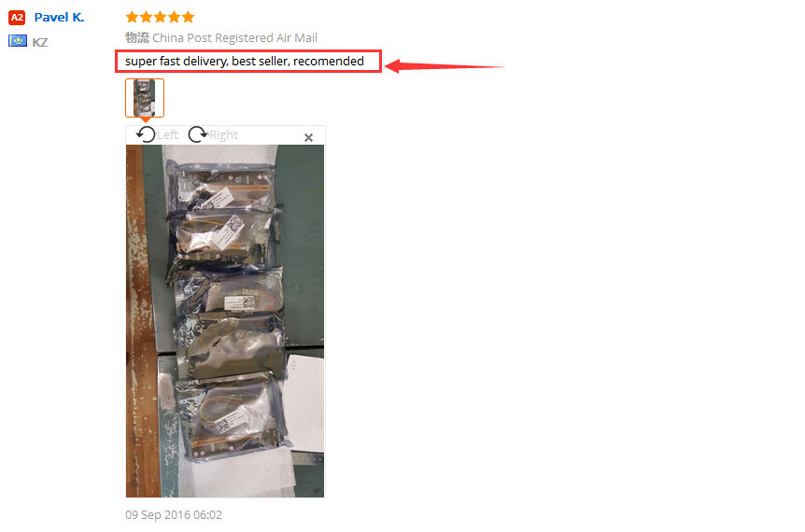Click the first rating star
The image size is (805, 532).
pos(132,17)
